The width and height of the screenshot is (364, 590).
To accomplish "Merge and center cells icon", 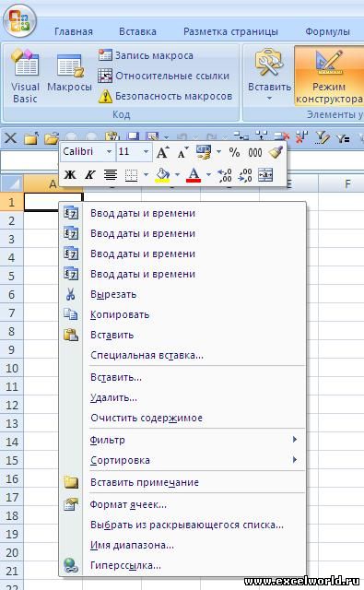I will [265, 175].
